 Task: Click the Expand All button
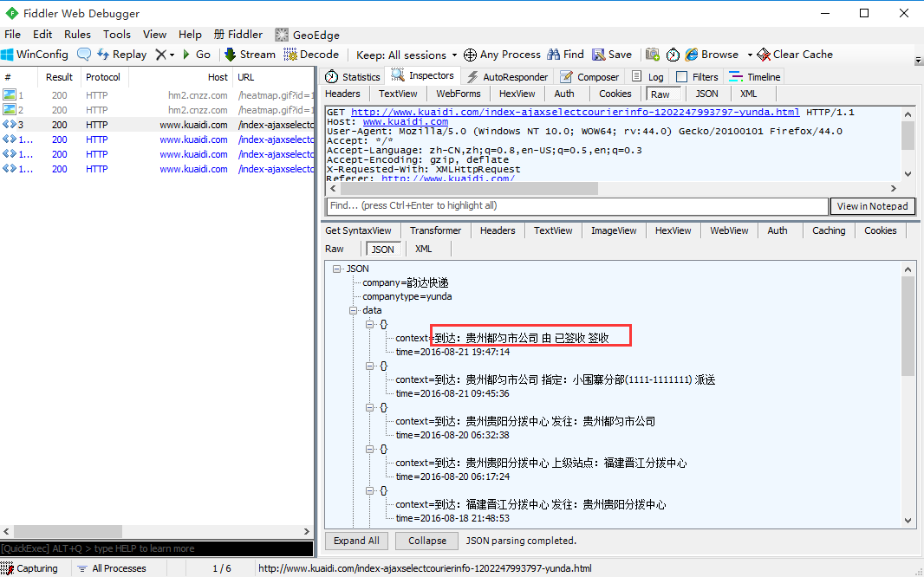[356, 541]
